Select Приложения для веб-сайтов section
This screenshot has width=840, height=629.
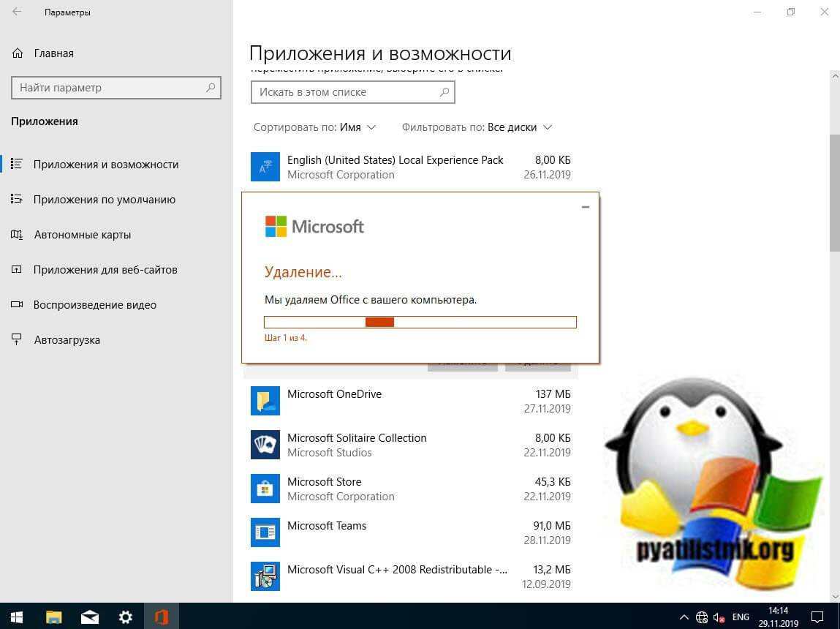(105, 269)
